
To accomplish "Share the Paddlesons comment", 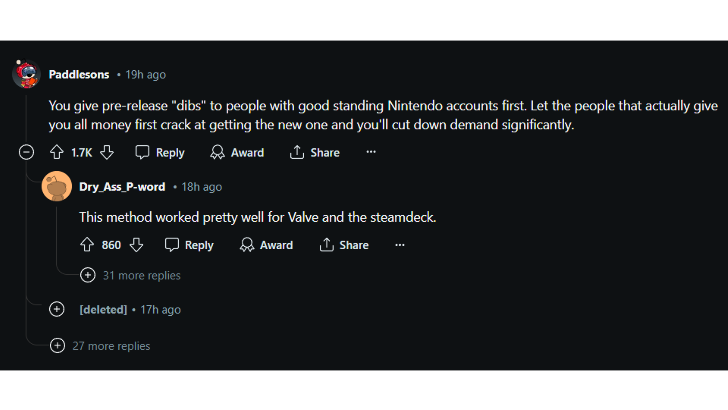I will point(314,152).
